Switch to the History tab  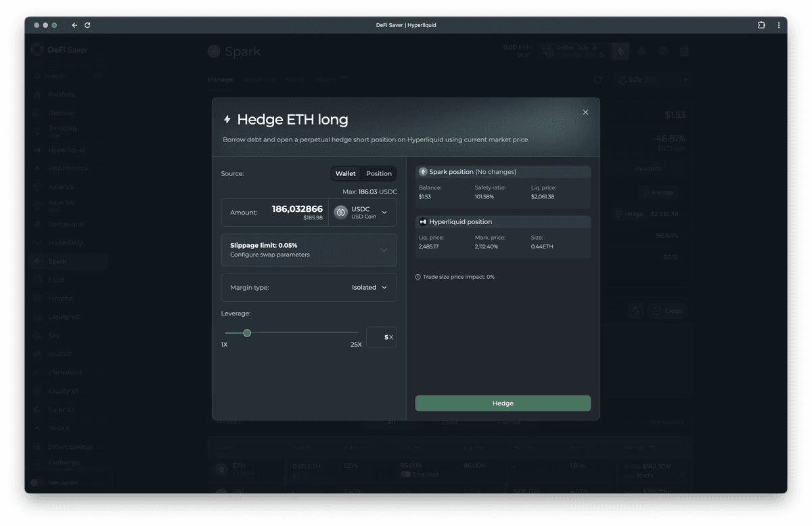tap(325, 80)
